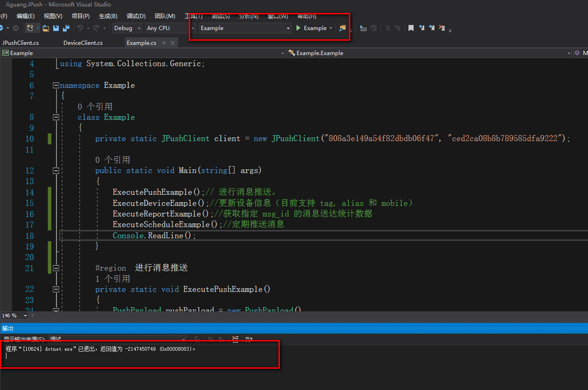Click the ExecuteScheduleExample(); code line
The width and height of the screenshot is (588, 390).
pyautogui.click(x=167, y=224)
